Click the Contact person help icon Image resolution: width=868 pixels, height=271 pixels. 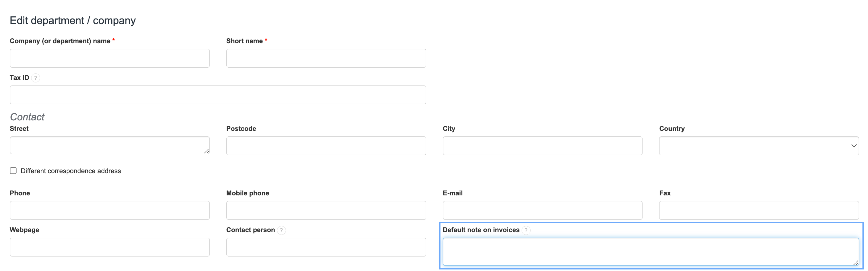pos(281,230)
